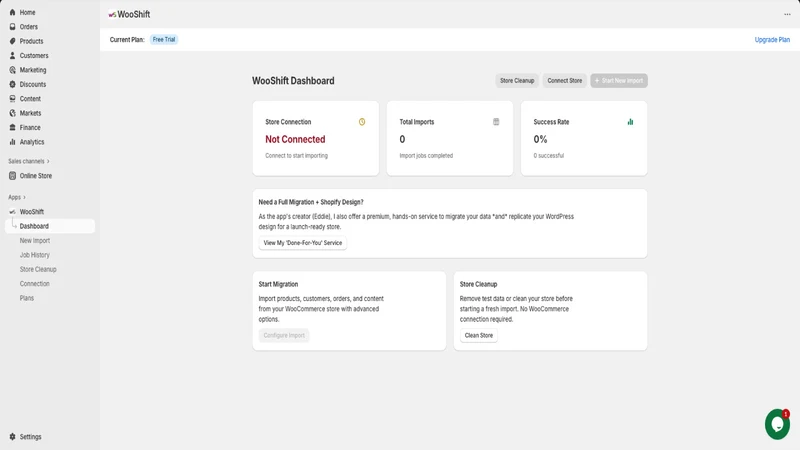Screen dimensions: 800x450
Task: Click the Content icon in sidebar
Action: tap(12, 98)
